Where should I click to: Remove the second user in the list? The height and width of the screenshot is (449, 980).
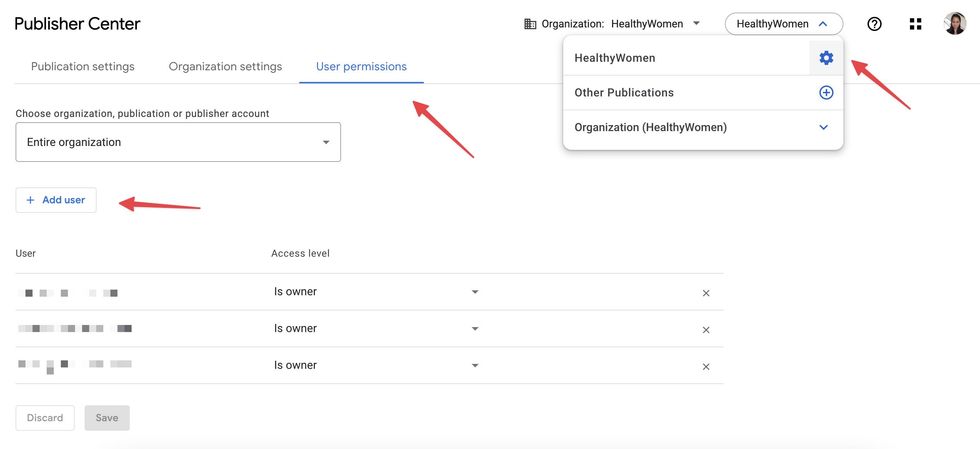706,330
